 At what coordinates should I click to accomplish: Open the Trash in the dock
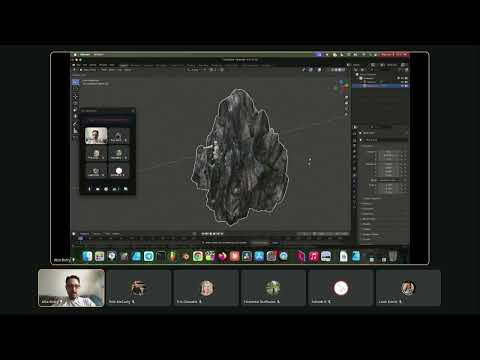(x=394, y=256)
